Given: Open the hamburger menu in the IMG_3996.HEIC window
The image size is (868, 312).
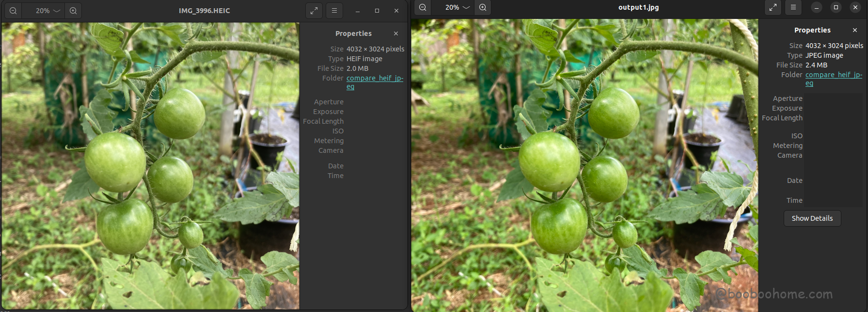Looking at the screenshot, I should [x=334, y=11].
